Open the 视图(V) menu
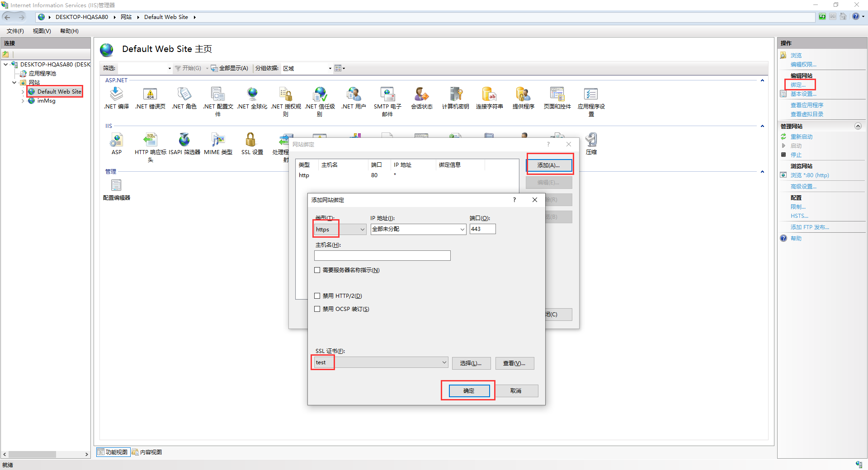 pos(42,31)
